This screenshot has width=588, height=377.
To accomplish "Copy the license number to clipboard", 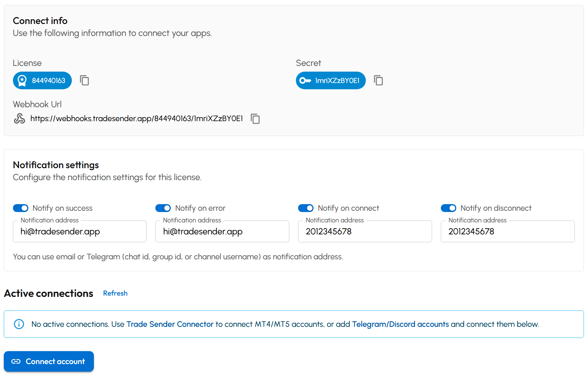I will (x=84, y=80).
